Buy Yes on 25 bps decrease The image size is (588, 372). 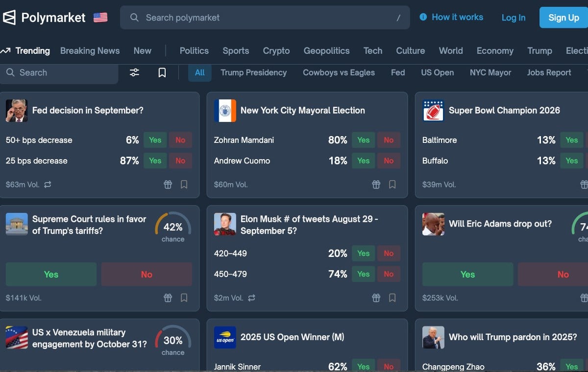(155, 161)
